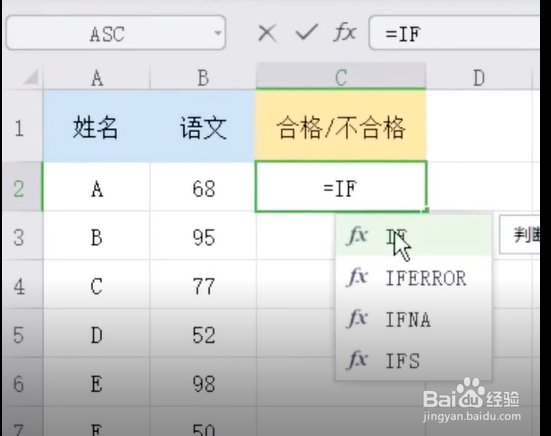
Task: Select row 3 header
Action: pos(22,236)
